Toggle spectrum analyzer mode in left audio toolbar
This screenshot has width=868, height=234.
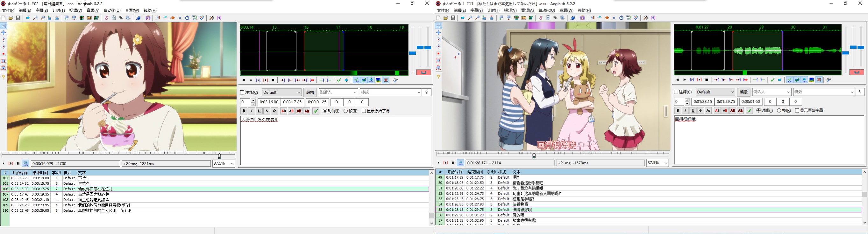pyautogui.click(x=378, y=80)
